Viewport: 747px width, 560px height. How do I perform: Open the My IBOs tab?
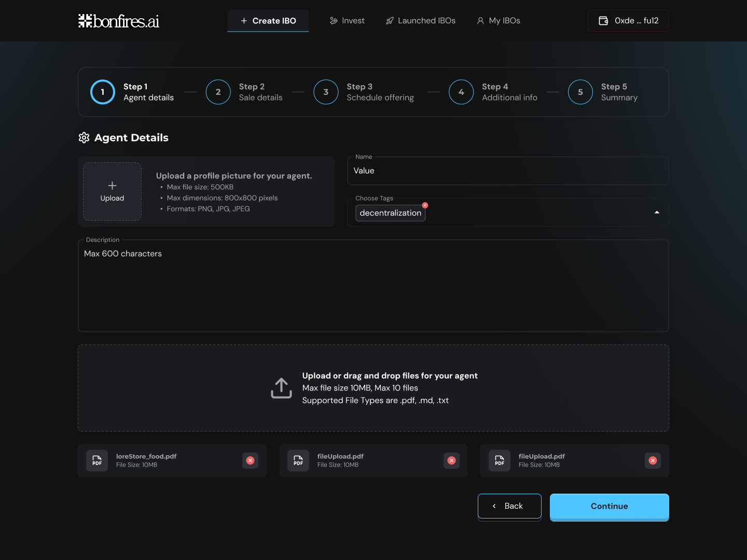coord(499,21)
